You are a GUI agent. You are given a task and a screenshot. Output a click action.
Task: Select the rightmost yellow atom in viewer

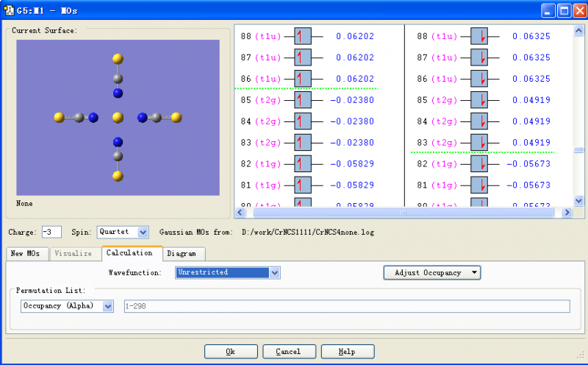point(176,118)
